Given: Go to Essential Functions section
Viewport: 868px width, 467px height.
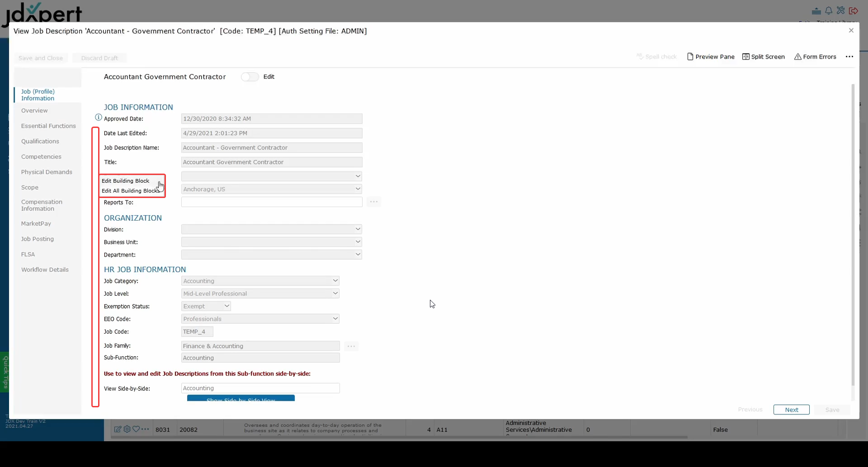Looking at the screenshot, I should click(x=48, y=126).
